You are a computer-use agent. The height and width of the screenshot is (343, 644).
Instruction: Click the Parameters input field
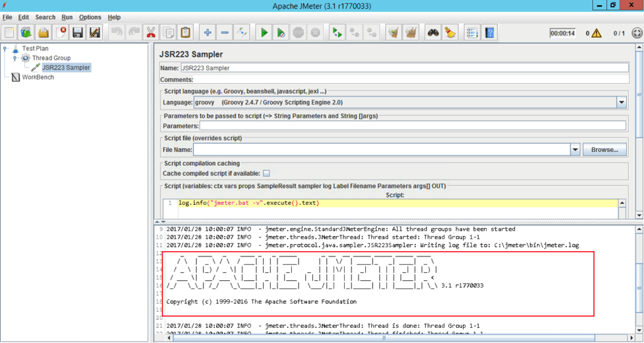click(x=413, y=126)
